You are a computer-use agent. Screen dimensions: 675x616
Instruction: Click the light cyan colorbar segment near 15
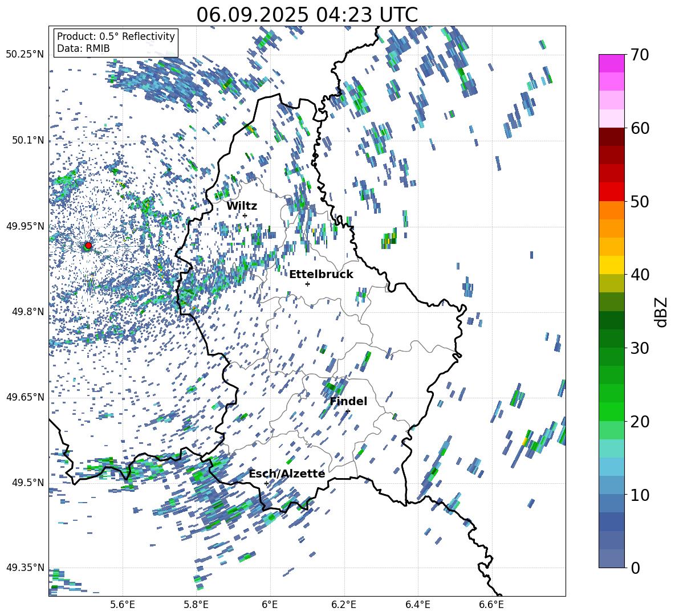point(611,448)
